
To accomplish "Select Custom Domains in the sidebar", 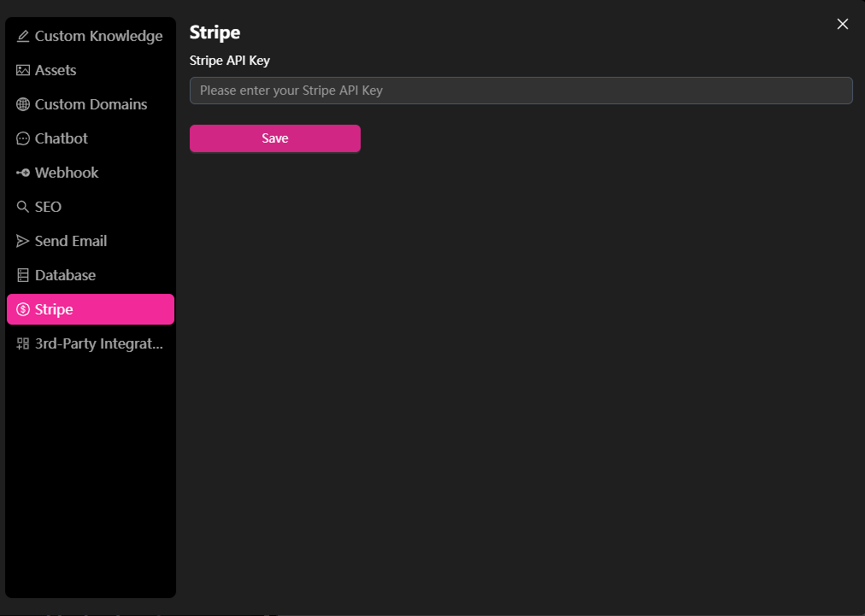I will click(x=91, y=104).
